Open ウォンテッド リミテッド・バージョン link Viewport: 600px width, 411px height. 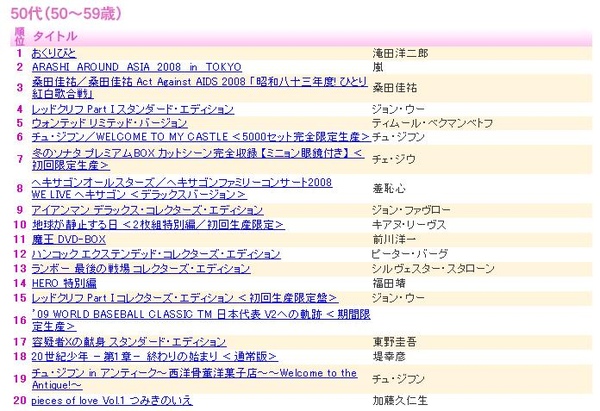pos(109,123)
